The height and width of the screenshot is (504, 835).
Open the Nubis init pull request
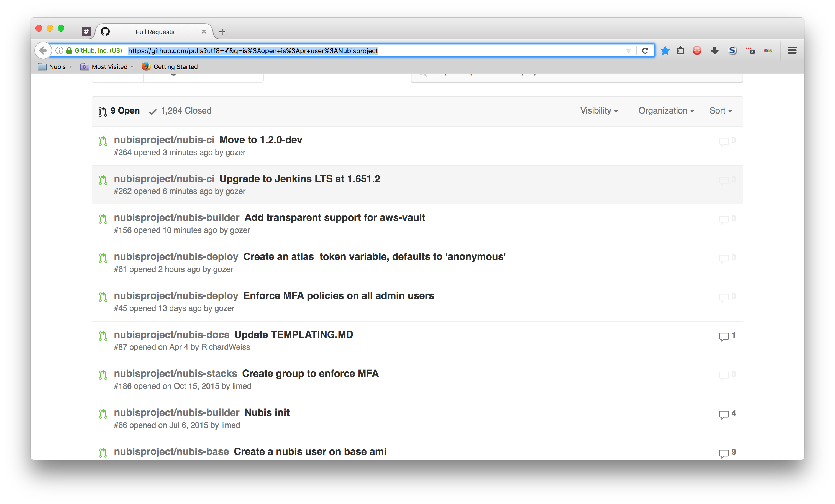pos(267,412)
